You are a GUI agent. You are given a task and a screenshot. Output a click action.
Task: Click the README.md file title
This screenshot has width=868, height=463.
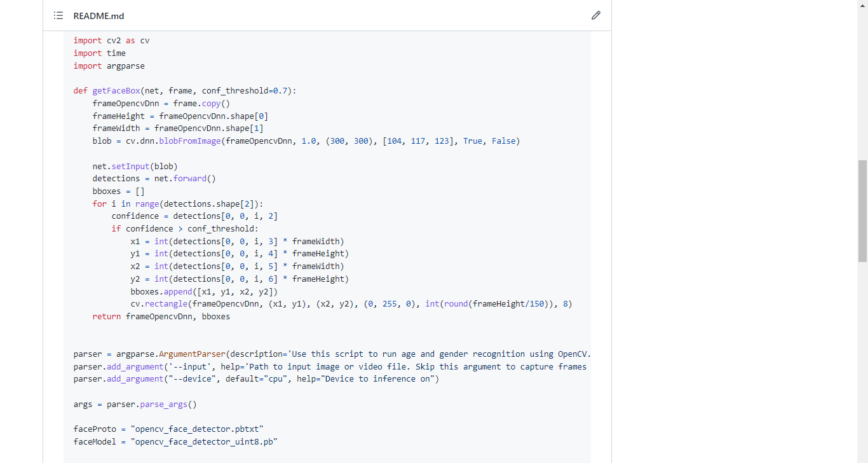coord(98,15)
